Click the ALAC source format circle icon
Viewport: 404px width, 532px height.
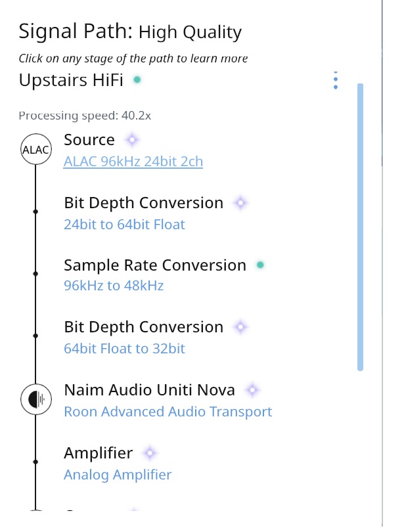point(36,149)
